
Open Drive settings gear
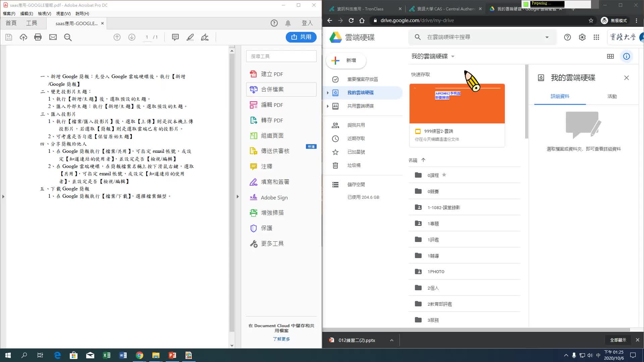coord(582,37)
